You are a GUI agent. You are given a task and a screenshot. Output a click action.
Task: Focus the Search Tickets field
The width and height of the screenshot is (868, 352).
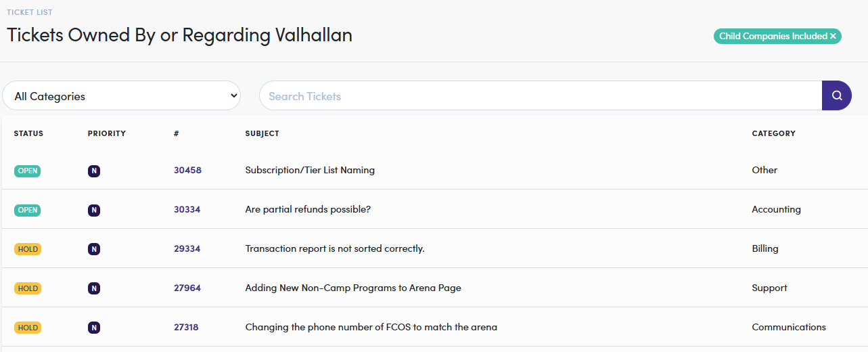[541, 96]
